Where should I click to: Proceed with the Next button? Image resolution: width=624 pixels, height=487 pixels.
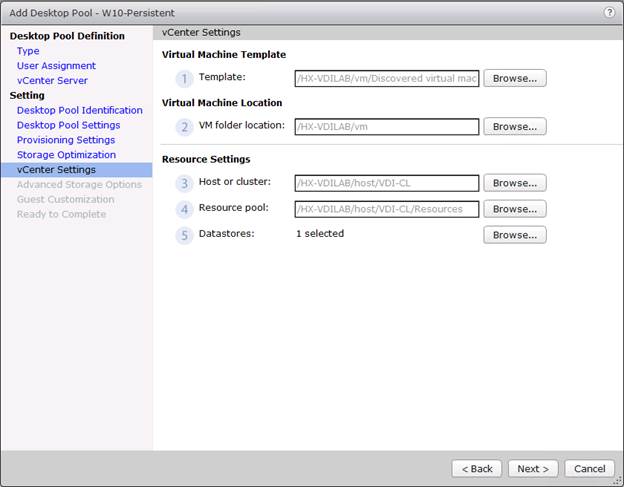point(533,469)
